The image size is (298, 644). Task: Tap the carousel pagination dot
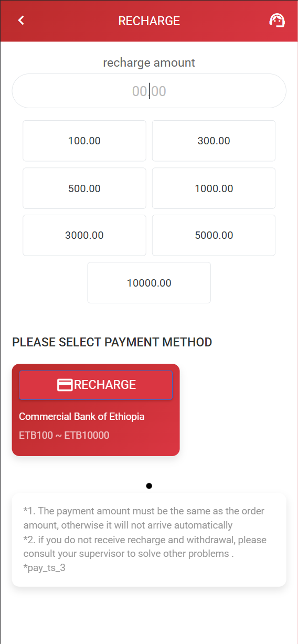(149, 486)
